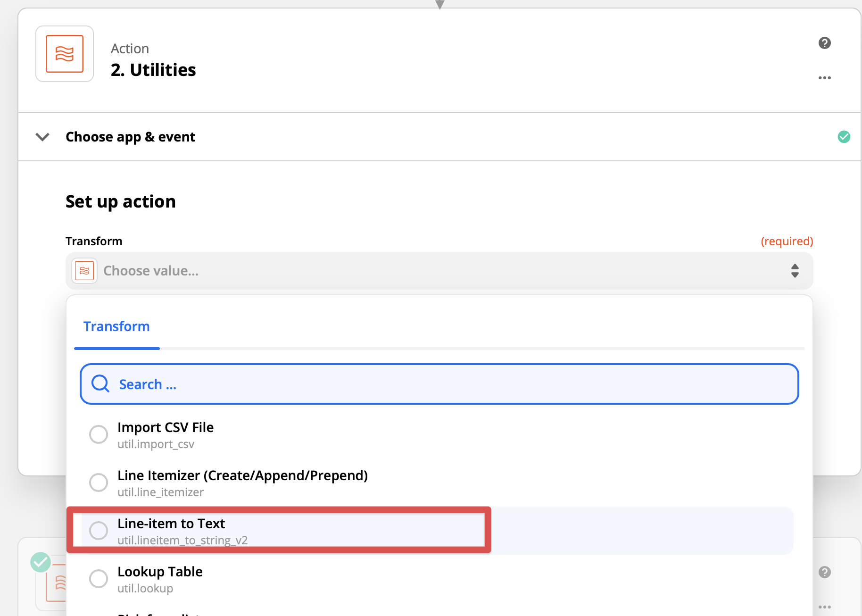Screen dimensions: 862x616
Task: Select the Line-item to Text radio option
Action: tap(99, 531)
